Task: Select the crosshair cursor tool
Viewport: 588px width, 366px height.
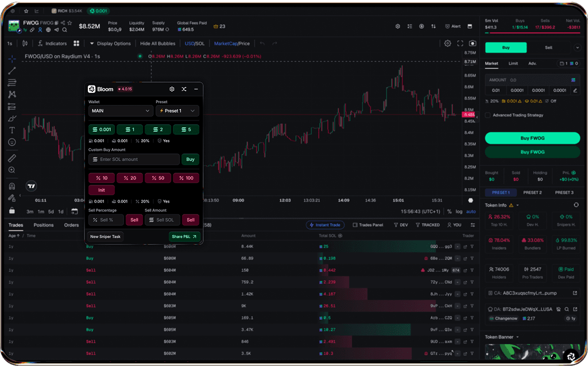Action: (12, 59)
